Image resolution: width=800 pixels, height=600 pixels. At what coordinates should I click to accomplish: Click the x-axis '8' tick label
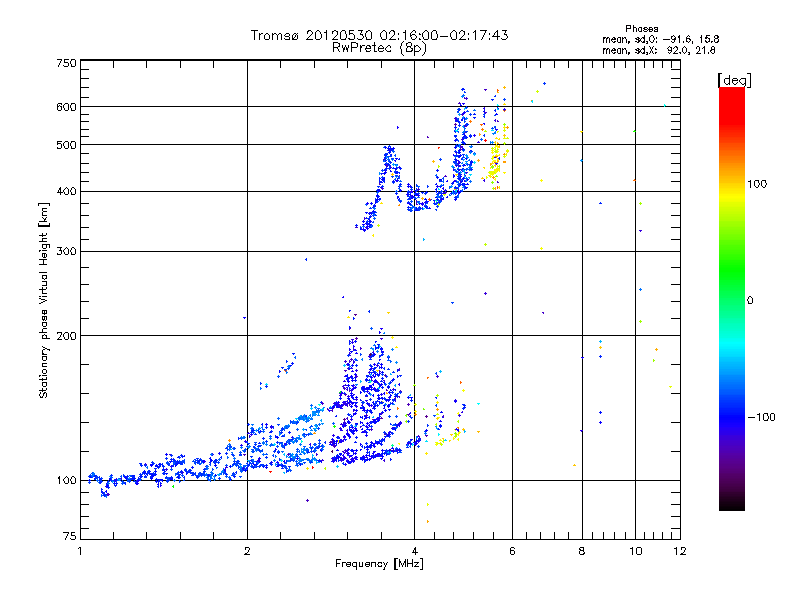(582, 551)
